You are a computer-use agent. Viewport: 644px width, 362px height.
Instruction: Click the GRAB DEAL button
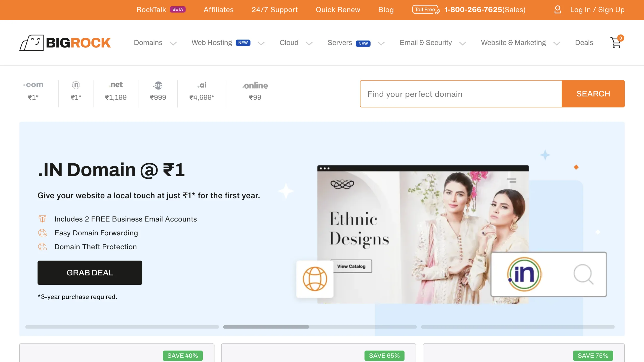point(90,273)
